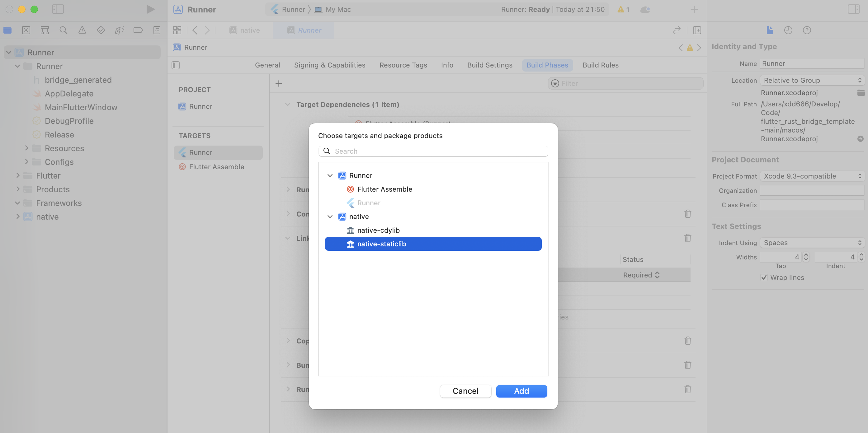
Task: Open the Breakpoint navigator icon
Action: [138, 30]
